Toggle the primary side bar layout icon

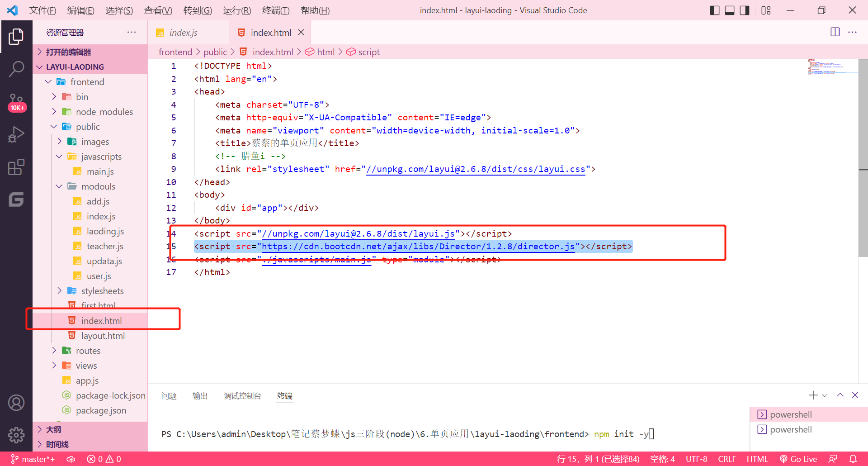click(x=714, y=10)
